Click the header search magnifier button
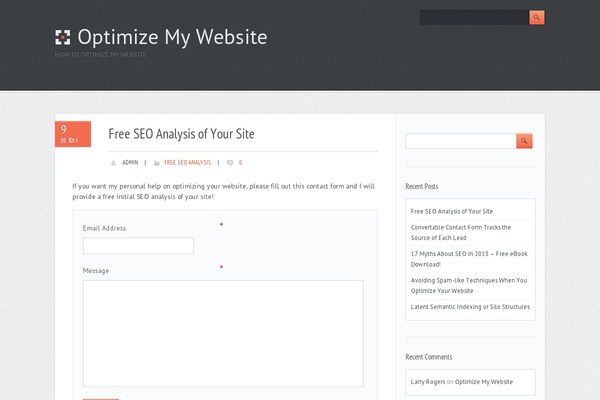Image resolution: width=600 pixels, height=400 pixels. pos(536,17)
